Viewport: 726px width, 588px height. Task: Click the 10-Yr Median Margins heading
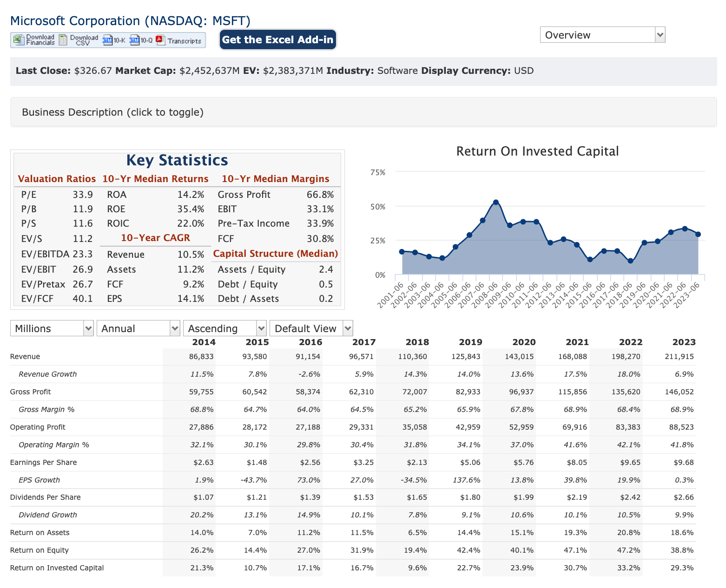pos(276,179)
